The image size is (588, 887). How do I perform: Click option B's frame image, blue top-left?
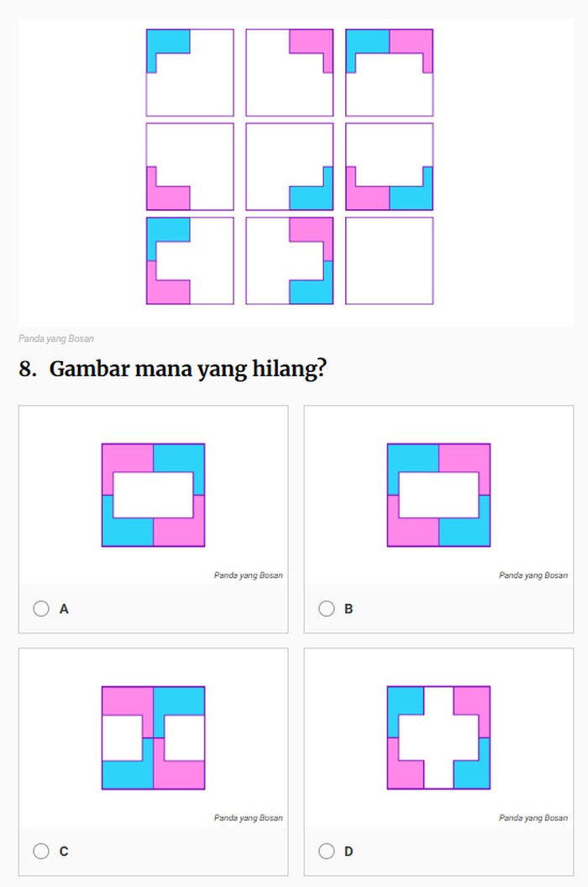click(438, 495)
